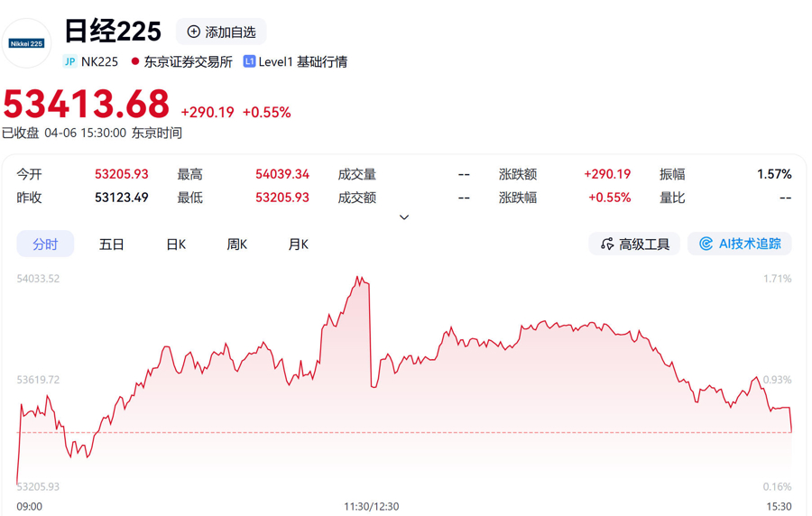Click the JP market flag badge

[69, 61]
